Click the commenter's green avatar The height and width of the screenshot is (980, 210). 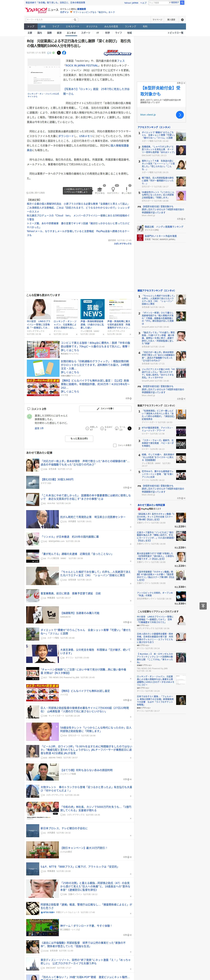[29, 416]
